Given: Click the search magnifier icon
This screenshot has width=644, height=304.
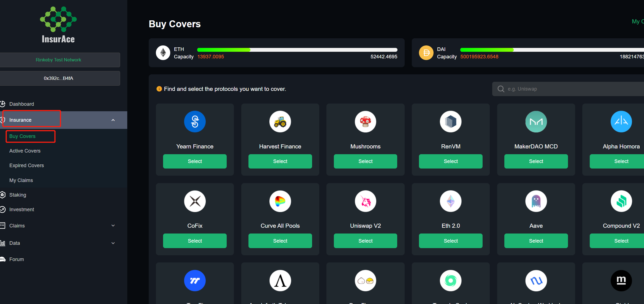Looking at the screenshot, I should [x=501, y=89].
